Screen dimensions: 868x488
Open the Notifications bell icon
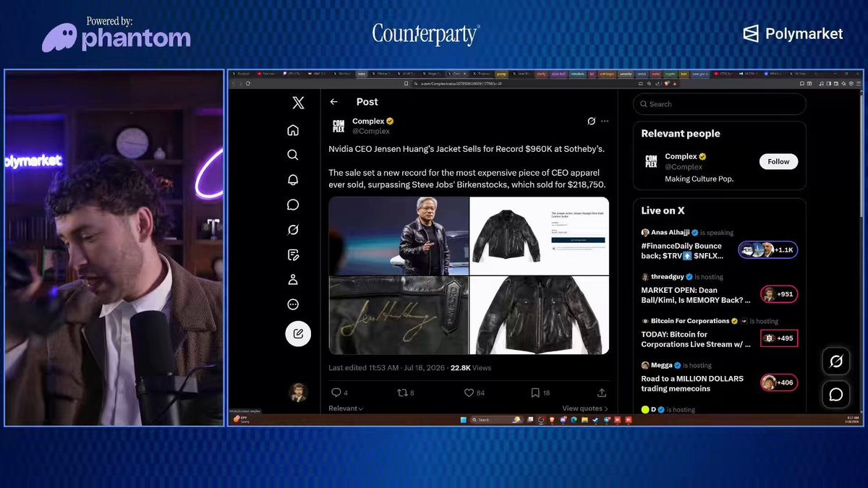click(x=293, y=180)
